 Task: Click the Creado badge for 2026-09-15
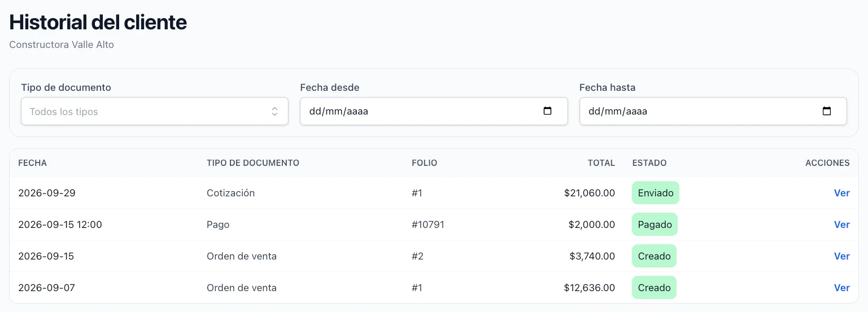pos(654,256)
